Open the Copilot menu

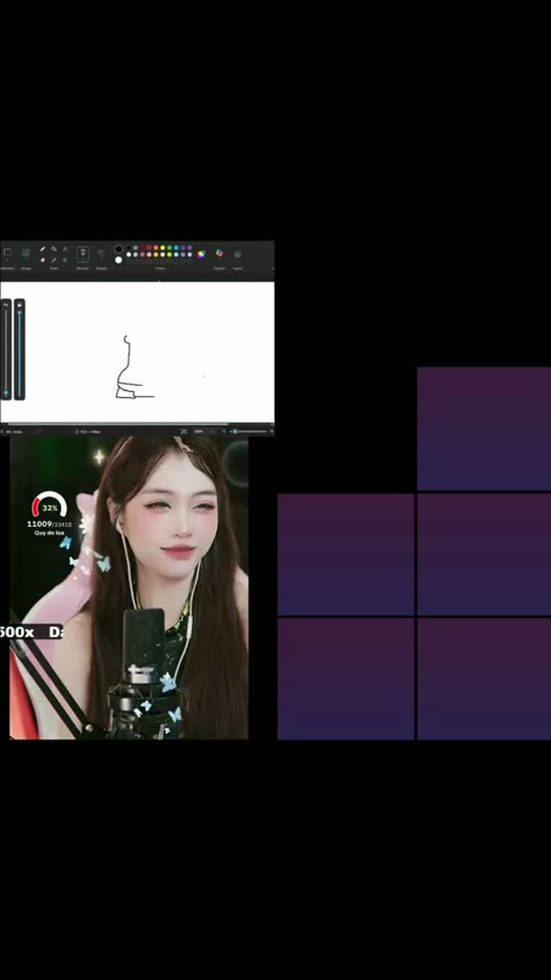[220, 253]
